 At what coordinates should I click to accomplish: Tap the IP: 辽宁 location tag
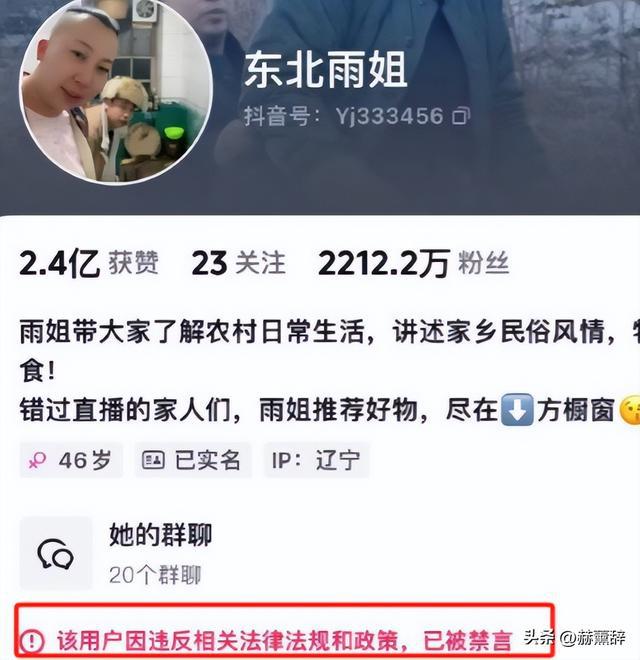(x=317, y=460)
